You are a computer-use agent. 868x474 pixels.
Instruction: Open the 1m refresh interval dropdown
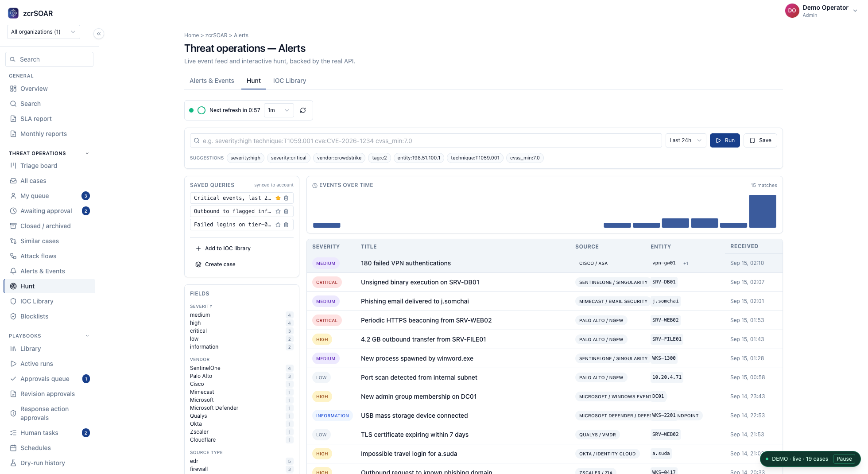click(279, 110)
